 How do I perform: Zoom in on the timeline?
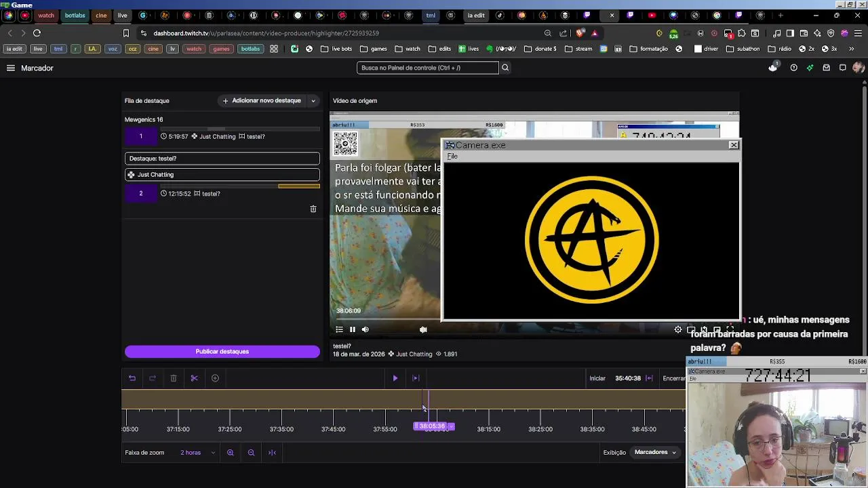(231, 453)
